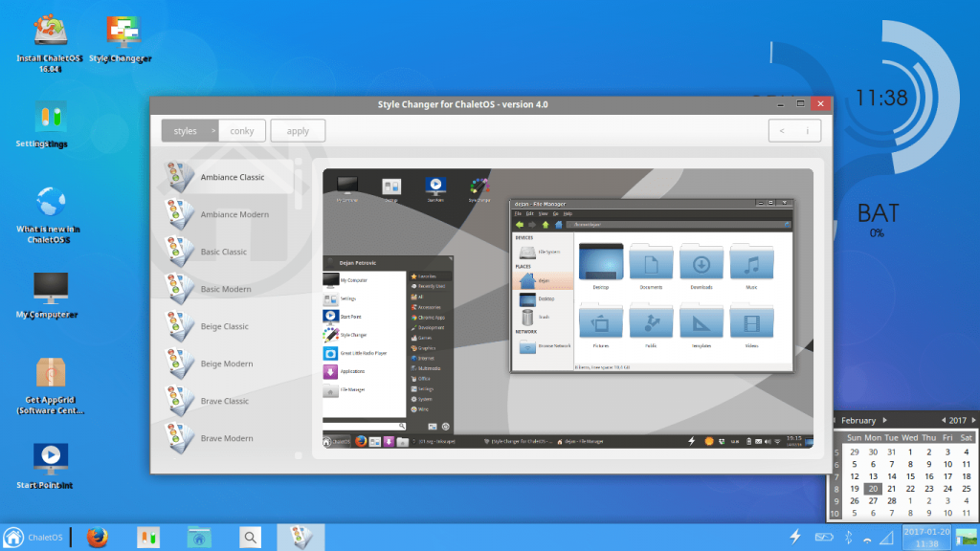Go to previous year before 2017
Screen dimensions: 980x551
[943, 420]
